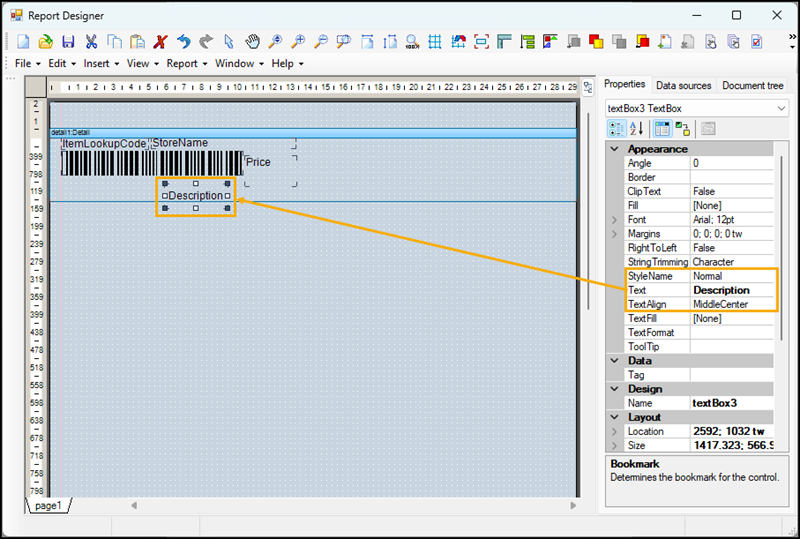Show the properties view in the grid toolbar
800x539 pixels.
pos(662,129)
